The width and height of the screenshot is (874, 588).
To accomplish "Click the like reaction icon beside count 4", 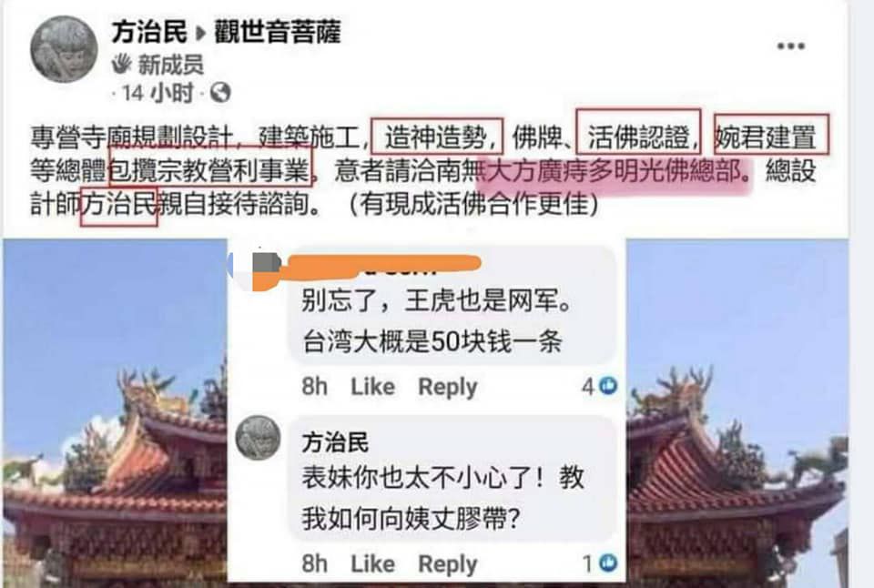I will coord(607,386).
